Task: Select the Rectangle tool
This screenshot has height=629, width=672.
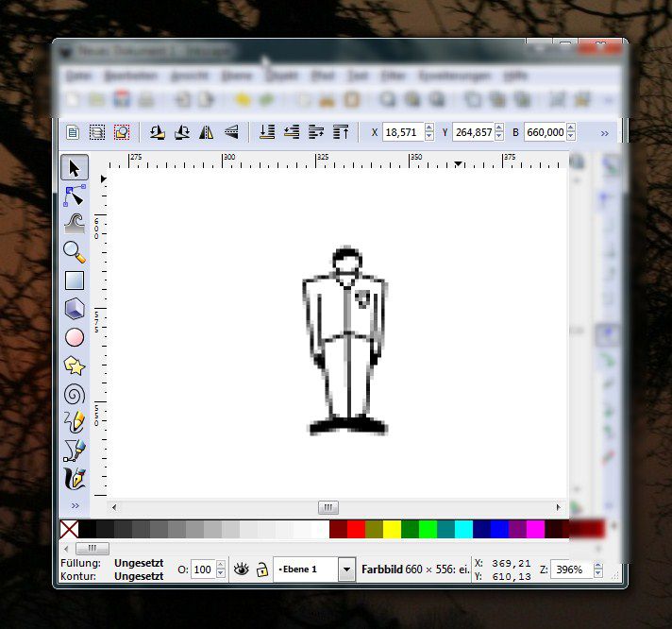Action: [x=75, y=280]
